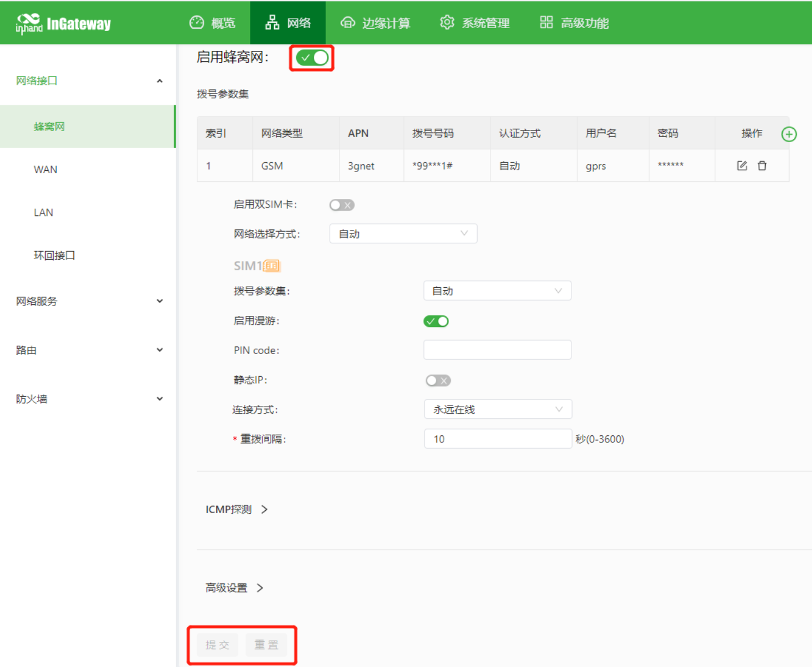Delete dial parameter row 1
The image size is (812, 667).
coord(762,166)
